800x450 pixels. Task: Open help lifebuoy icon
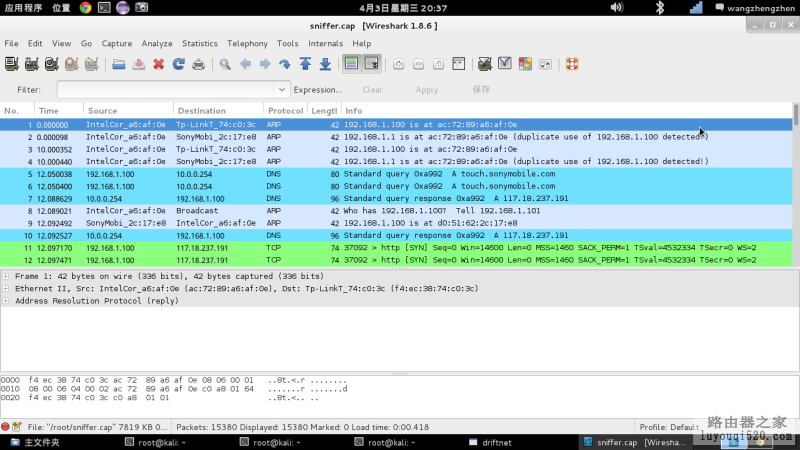572,64
